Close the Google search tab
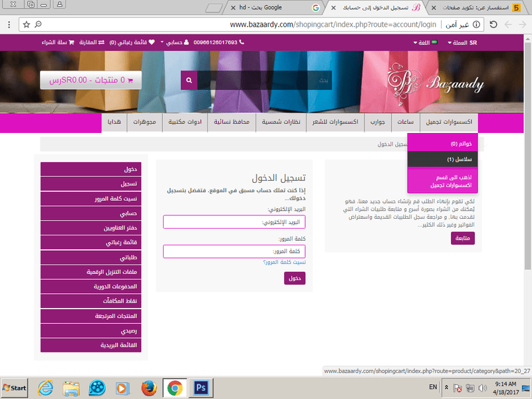532x399 pixels. point(233,7)
